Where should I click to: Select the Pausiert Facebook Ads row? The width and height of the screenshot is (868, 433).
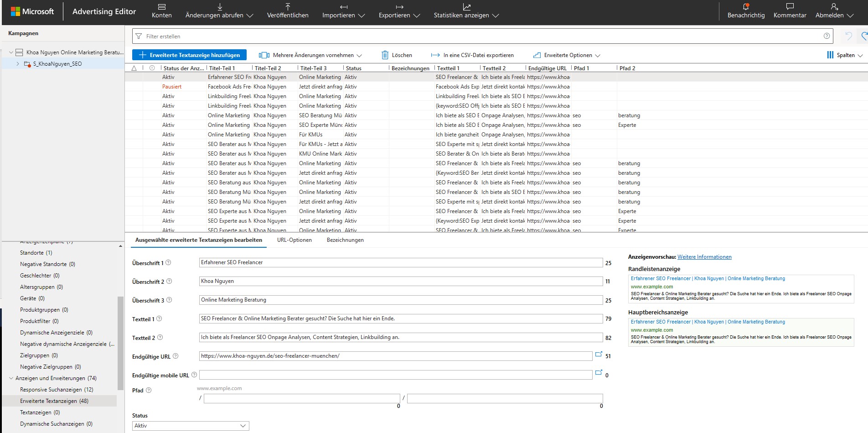tap(496, 87)
